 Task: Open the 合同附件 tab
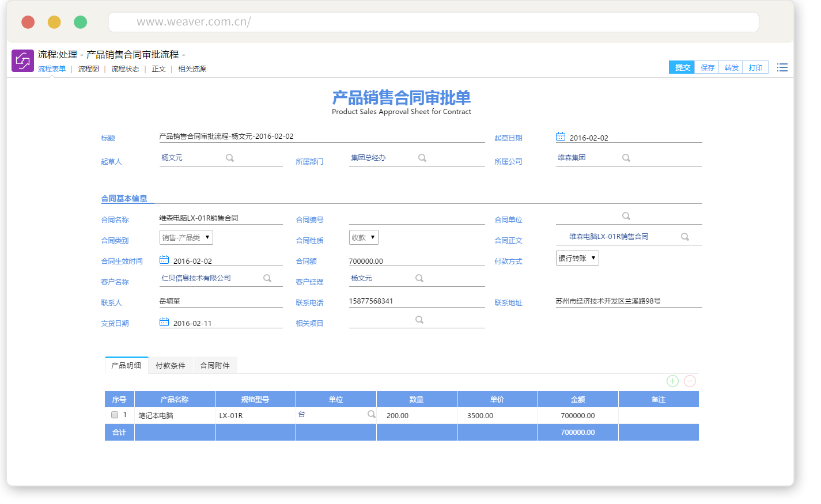215,366
